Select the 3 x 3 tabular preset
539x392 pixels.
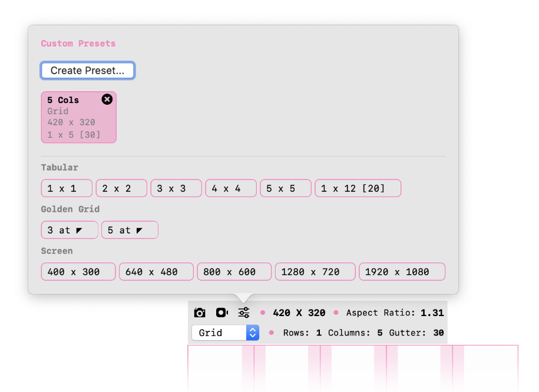(176, 188)
